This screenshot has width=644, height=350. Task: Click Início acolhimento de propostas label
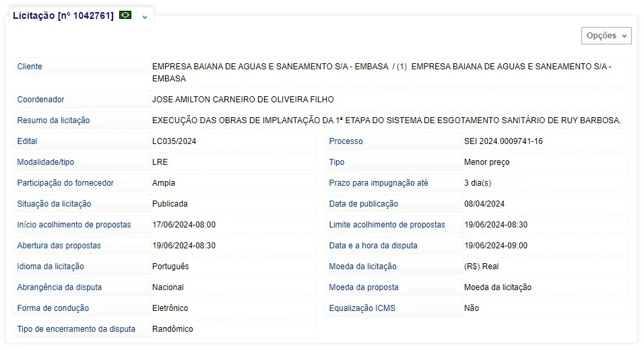(74, 225)
